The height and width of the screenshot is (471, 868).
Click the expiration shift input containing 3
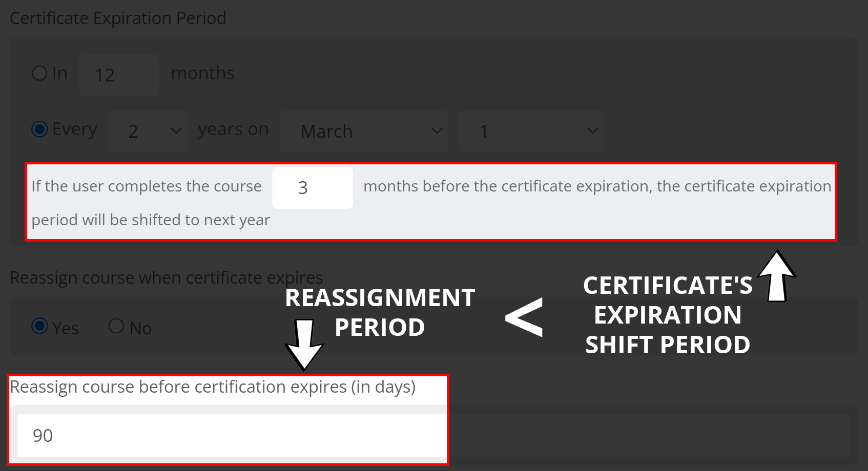coord(313,187)
